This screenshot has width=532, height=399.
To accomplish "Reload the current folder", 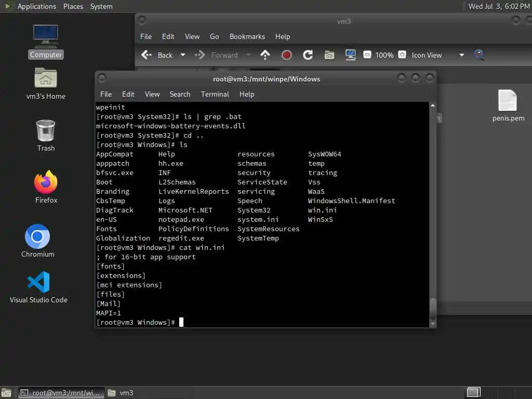I will click(x=308, y=55).
